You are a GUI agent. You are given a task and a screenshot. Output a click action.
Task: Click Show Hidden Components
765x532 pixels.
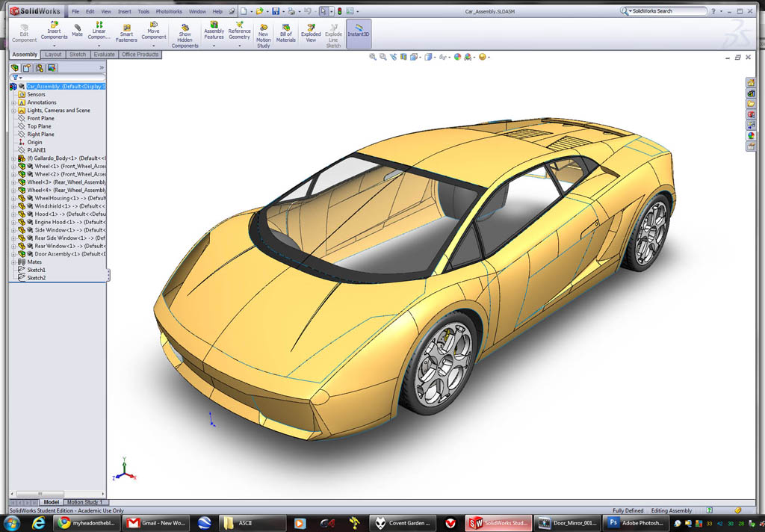[x=185, y=36]
